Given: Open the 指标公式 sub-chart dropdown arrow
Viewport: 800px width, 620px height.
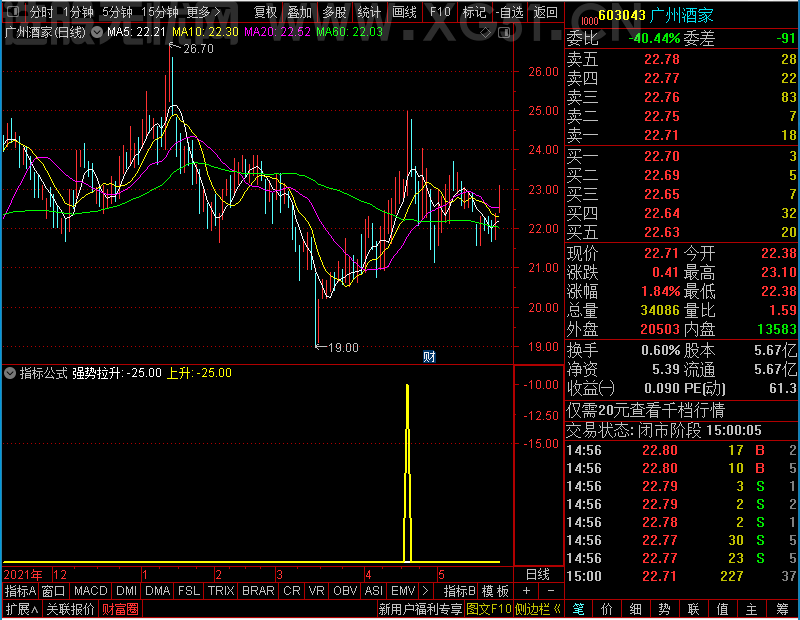Looking at the screenshot, I should [x=10, y=373].
